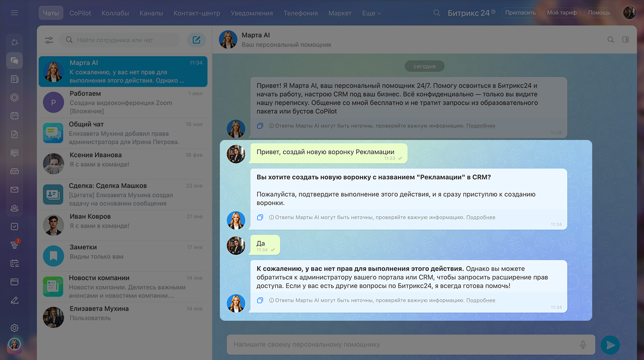Focus the Найти сотрудника или чат field
Viewport: 644px width, 360px height.
coord(121,40)
